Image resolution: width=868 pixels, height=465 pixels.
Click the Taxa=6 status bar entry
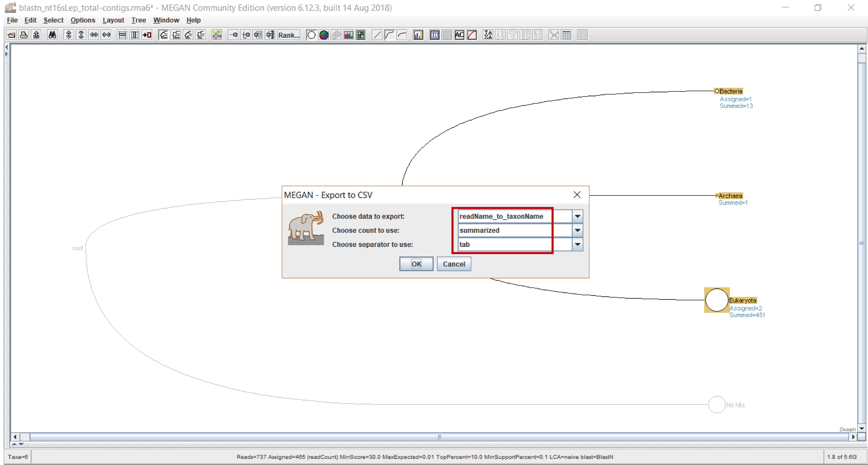18,457
